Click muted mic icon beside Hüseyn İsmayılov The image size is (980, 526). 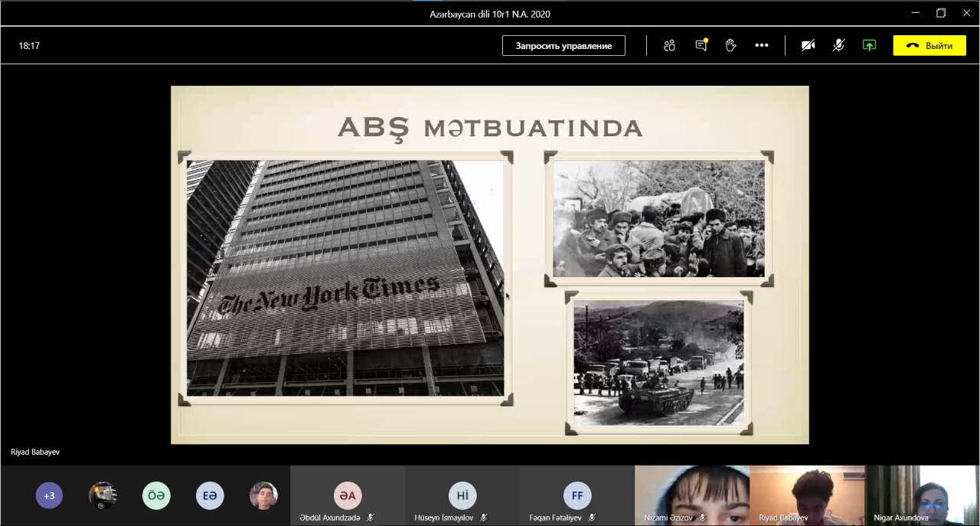point(484,518)
